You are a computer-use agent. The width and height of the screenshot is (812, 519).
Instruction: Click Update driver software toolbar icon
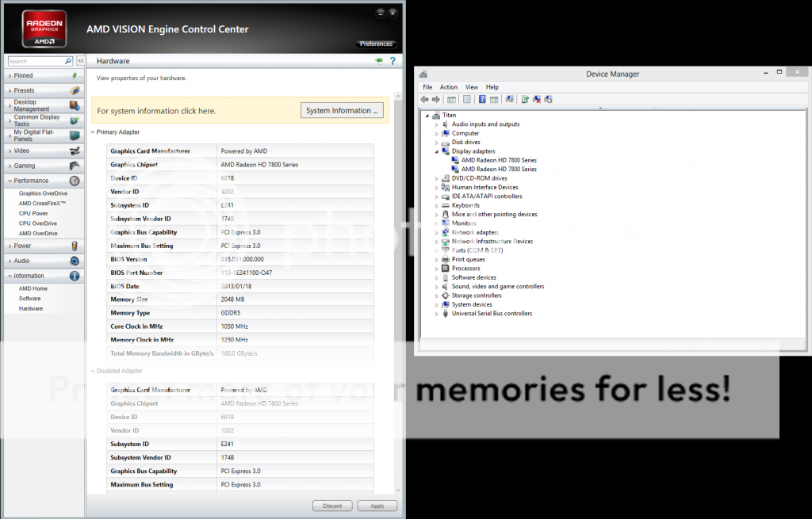pos(525,99)
